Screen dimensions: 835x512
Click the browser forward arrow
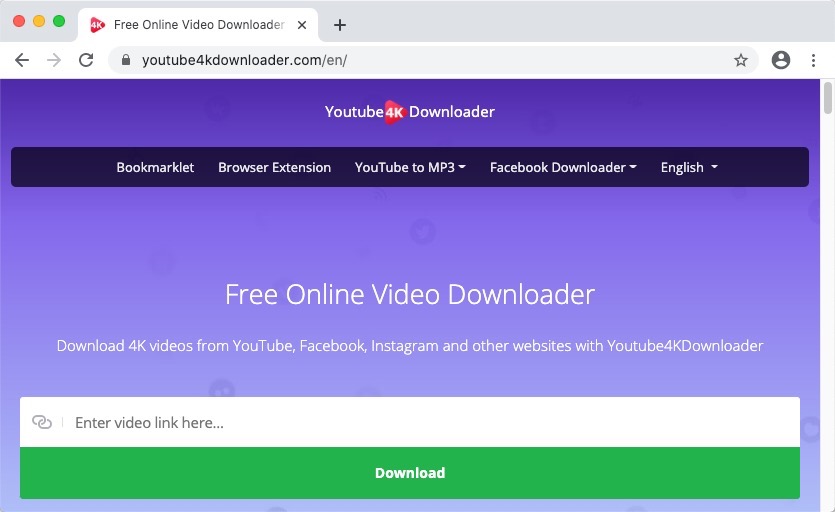tap(54, 60)
